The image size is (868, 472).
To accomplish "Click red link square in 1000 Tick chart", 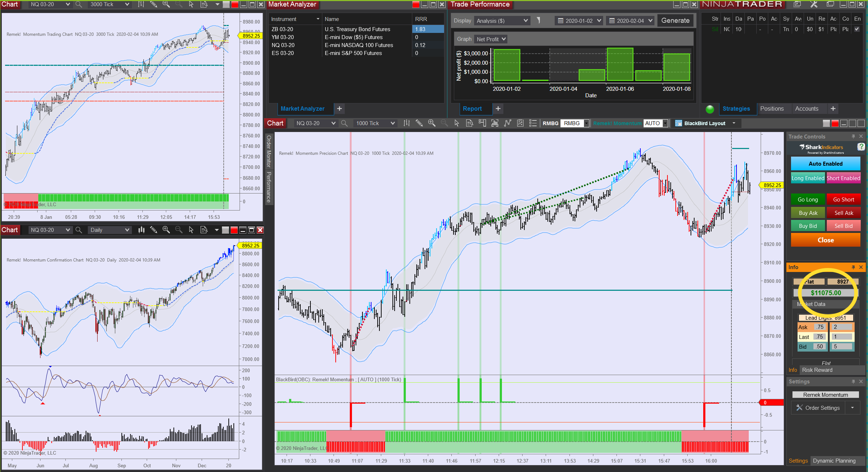I will click(835, 123).
